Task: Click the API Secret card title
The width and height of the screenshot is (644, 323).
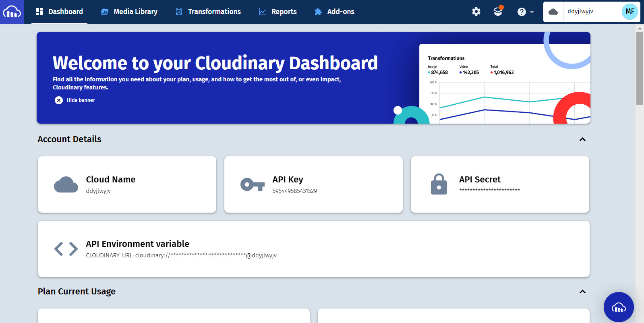Action: [480, 180]
